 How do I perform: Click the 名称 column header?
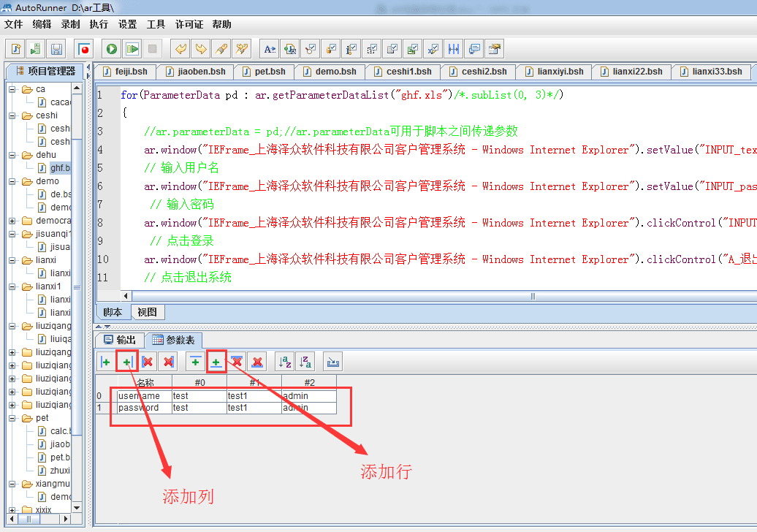(145, 383)
